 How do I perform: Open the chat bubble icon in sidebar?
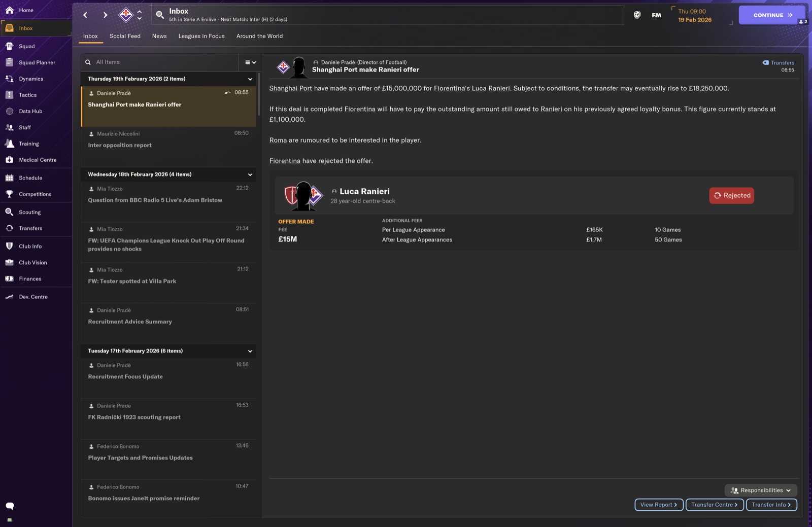10,506
